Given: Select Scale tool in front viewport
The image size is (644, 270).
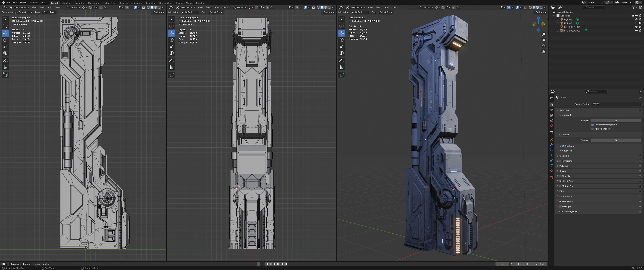Looking at the screenshot, I should coord(171,46).
